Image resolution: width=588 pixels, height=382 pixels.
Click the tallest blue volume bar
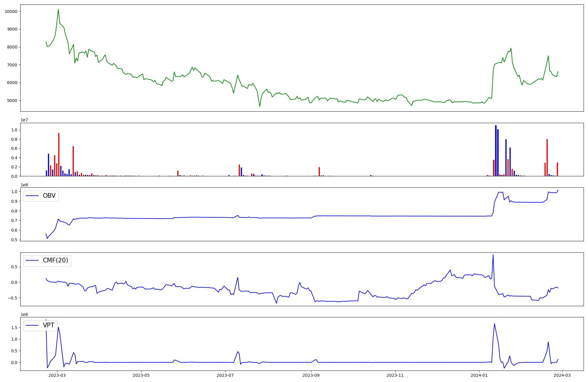click(x=496, y=150)
